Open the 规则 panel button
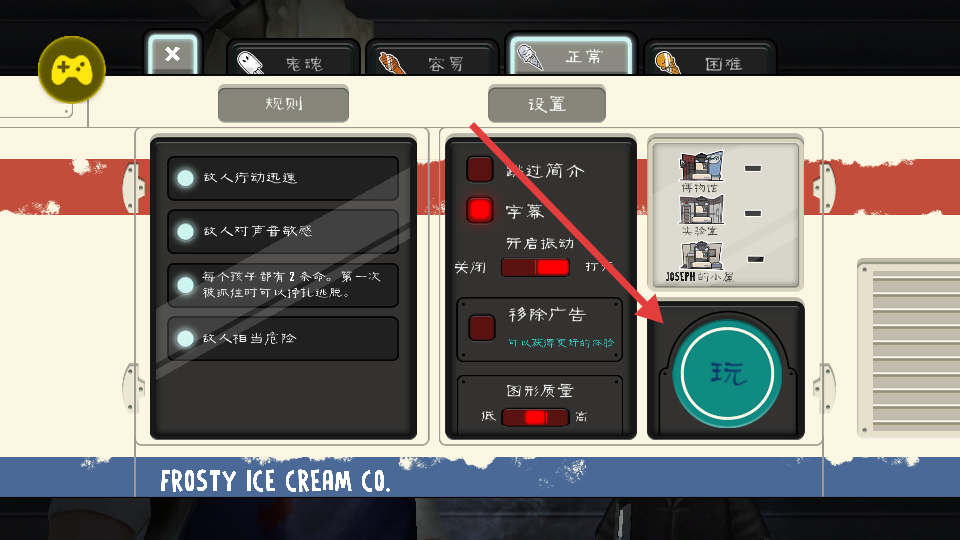This screenshot has height=540, width=960. tap(283, 103)
